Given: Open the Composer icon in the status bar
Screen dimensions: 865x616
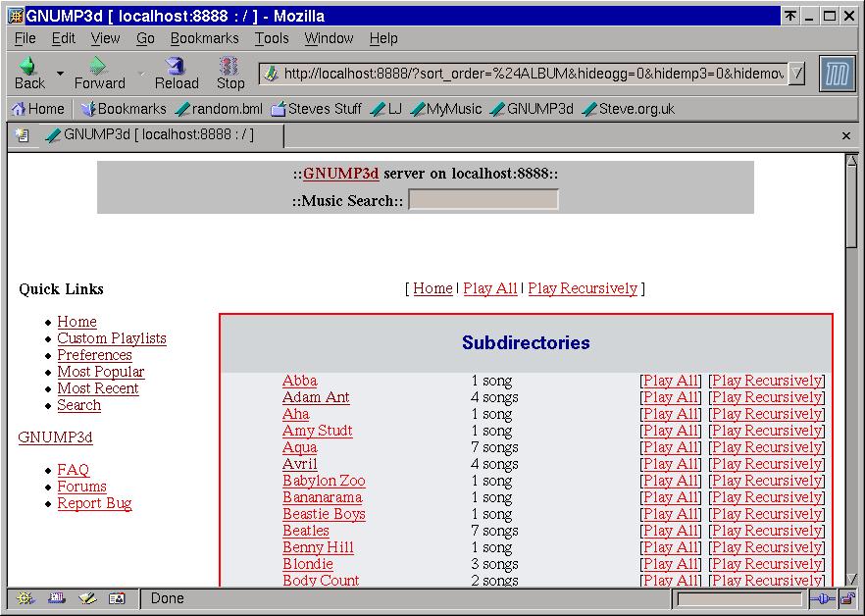Looking at the screenshot, I should 87,598.
